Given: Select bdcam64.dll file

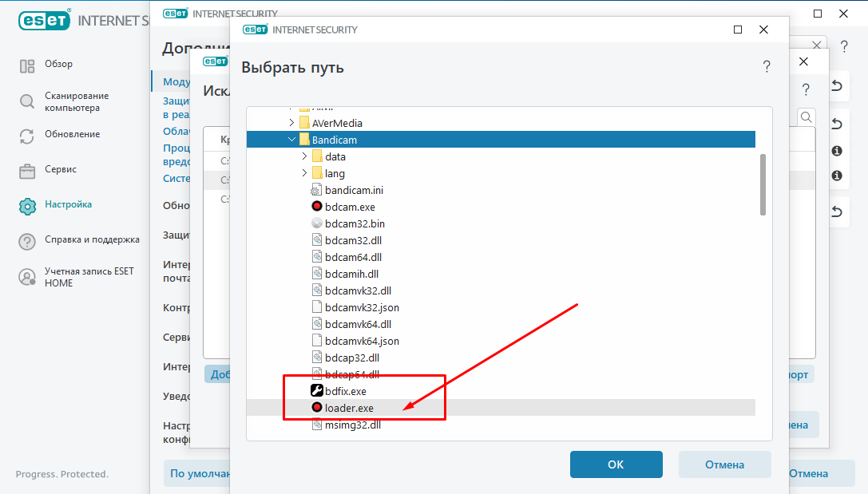Looking at the screenshot, I should coord(353,257).
